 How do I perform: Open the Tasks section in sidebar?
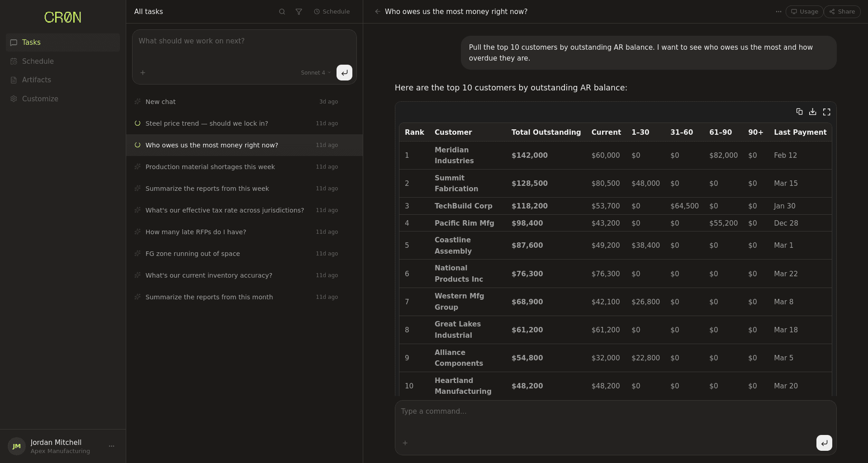pyautogui.click(x=63, y=43)
